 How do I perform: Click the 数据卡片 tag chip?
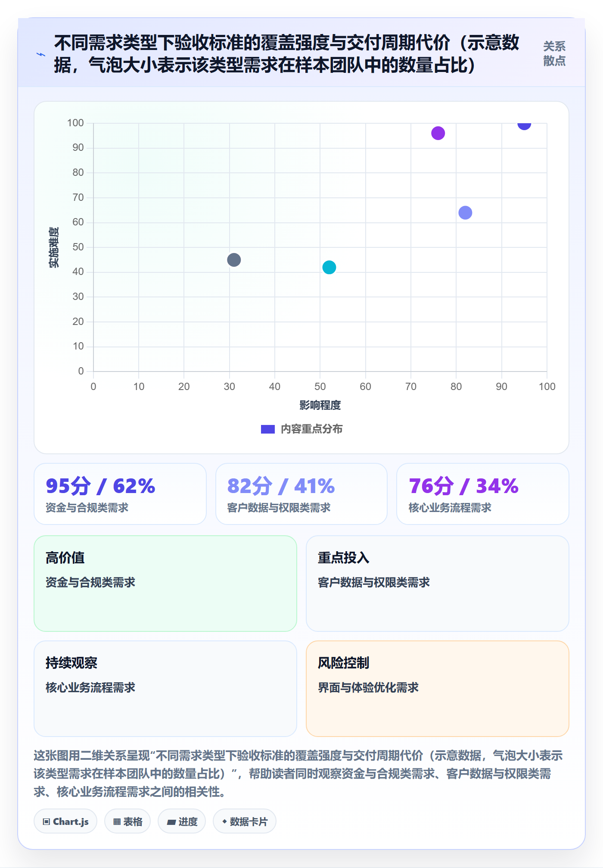click(245, 821)
